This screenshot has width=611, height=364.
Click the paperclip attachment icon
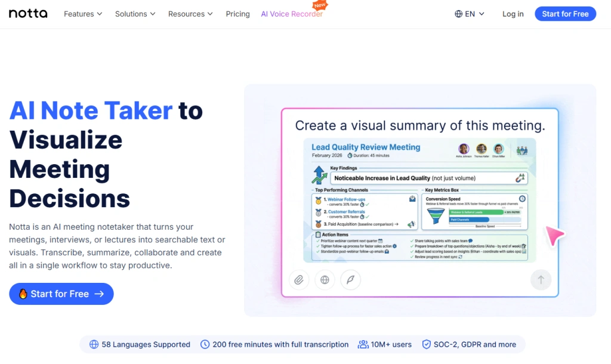point(299,280)
